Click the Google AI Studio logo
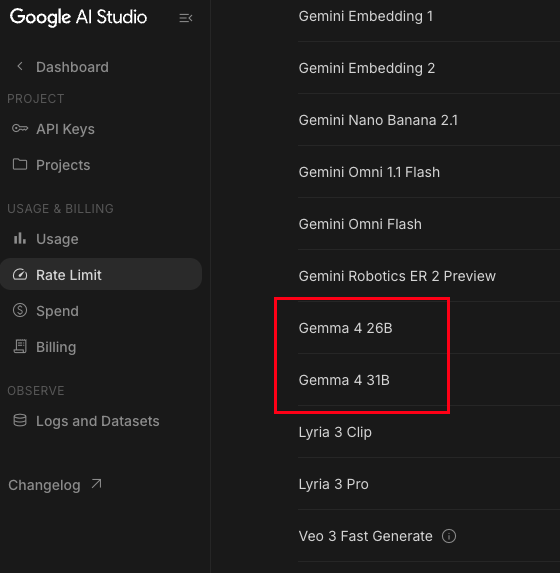560x573 pixels. [78, 17]
